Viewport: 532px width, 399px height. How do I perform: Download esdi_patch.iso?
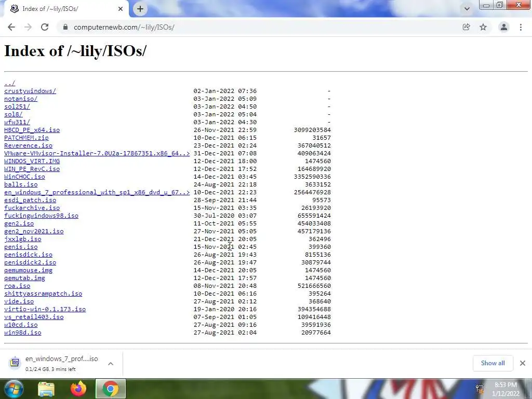tap(30, 200)
